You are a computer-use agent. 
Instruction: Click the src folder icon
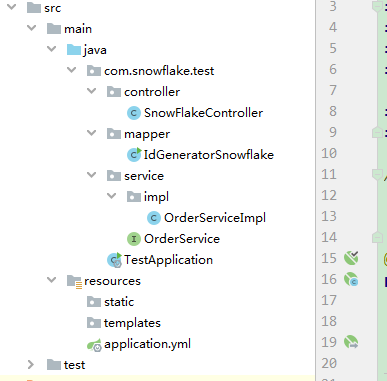(34, 8)
